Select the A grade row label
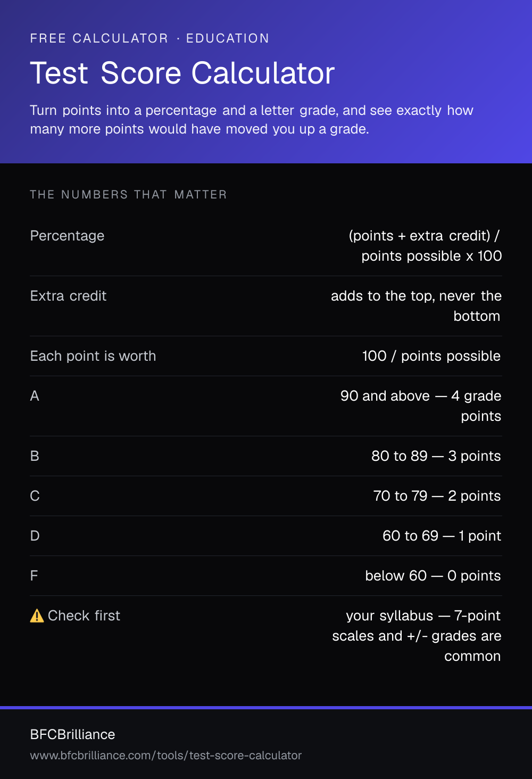Image resolution: width=532 pixels, height=779 pixels. point(35,396)
